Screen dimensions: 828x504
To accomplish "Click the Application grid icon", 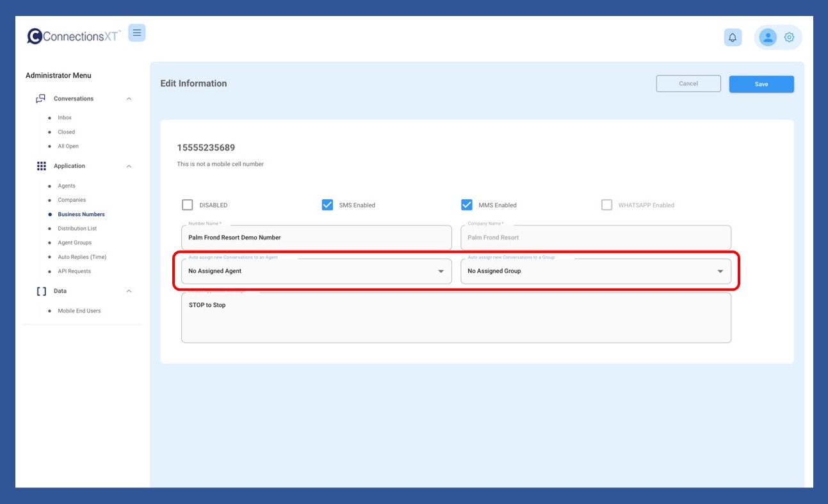I will click(x=42, y=166).
